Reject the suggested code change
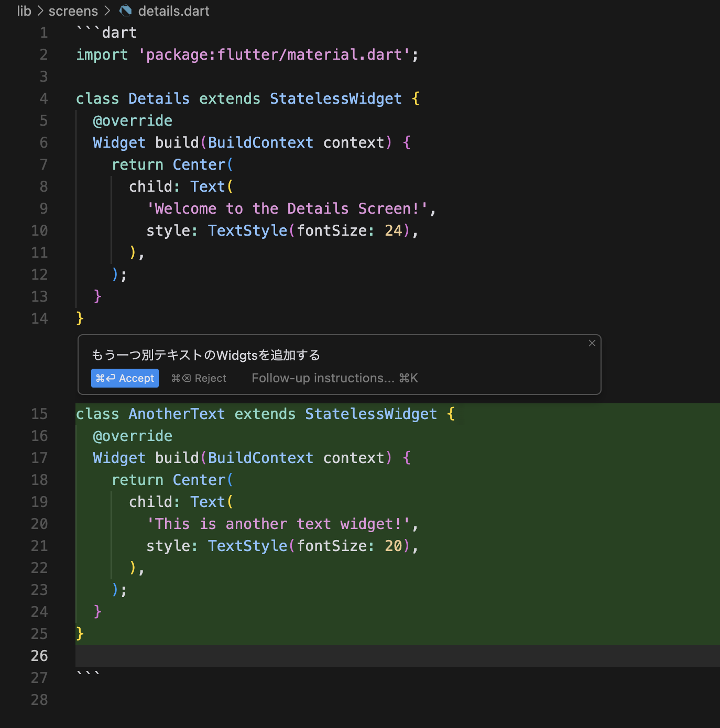 tap(199, 378)
